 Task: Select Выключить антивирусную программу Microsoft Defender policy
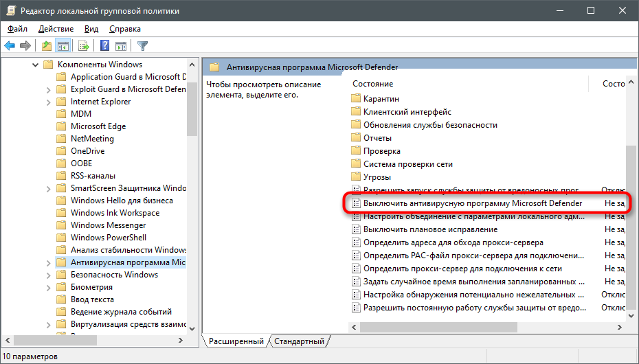[488, 203]
